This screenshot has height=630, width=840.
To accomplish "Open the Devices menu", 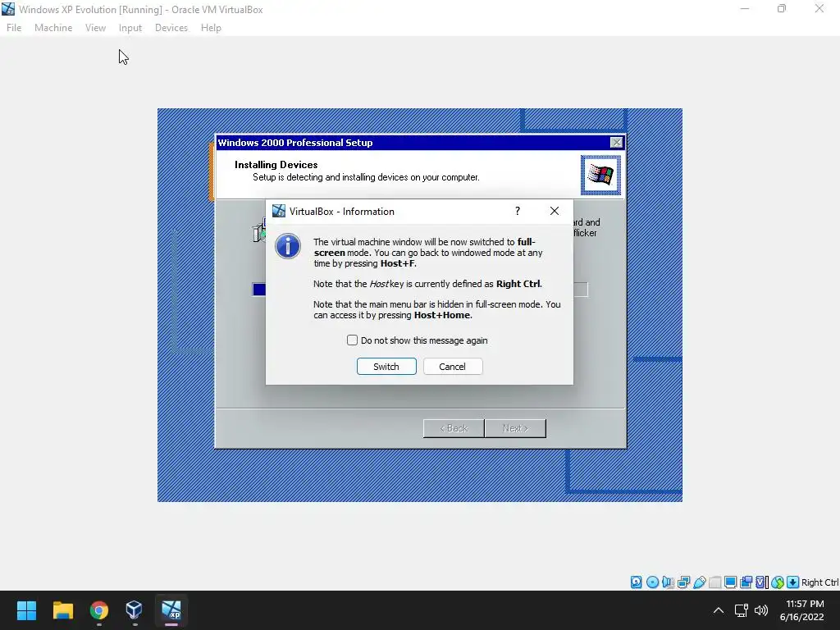I will [x=171, y=28].
